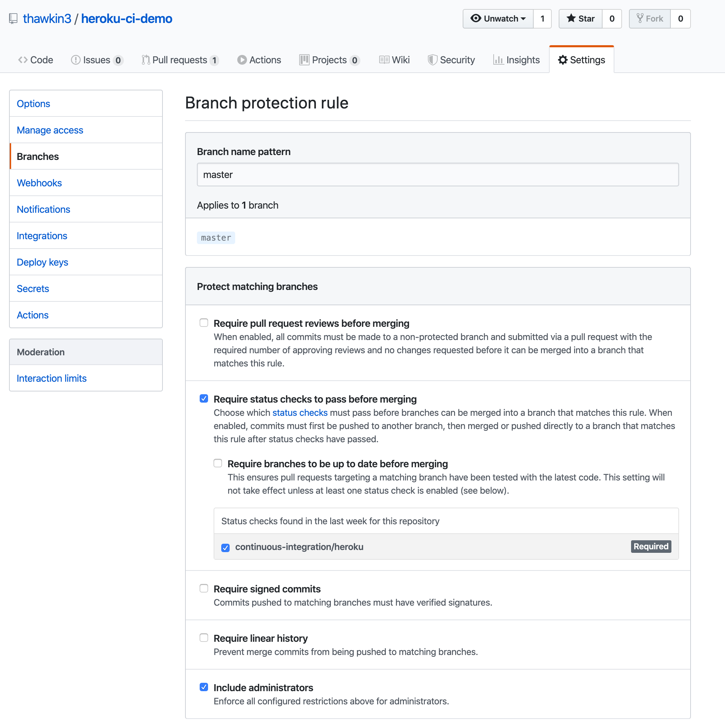The height and width of the screenshot is (728, 725).
Task: Select Webhooks in the settings sidebar
Action: click(39, 183)
